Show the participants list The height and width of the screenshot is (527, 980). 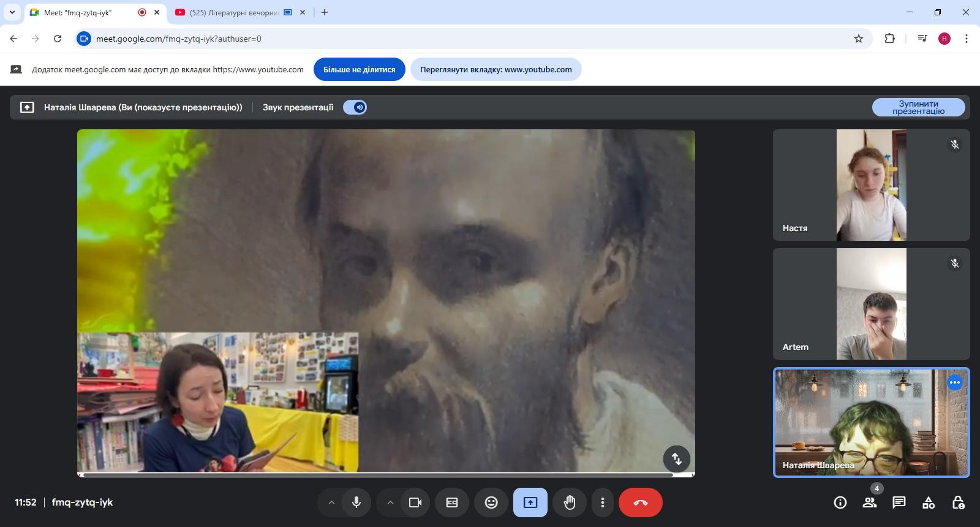(870, 502)
